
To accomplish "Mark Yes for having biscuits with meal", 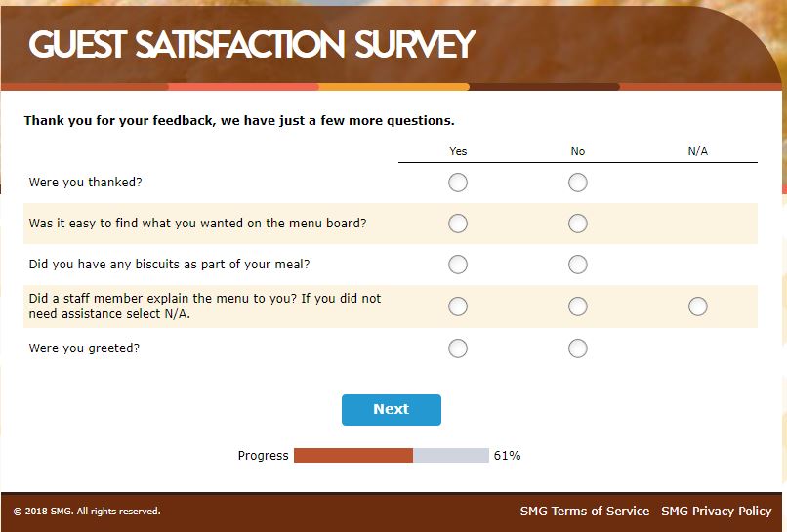I will [x=458, y=265].
